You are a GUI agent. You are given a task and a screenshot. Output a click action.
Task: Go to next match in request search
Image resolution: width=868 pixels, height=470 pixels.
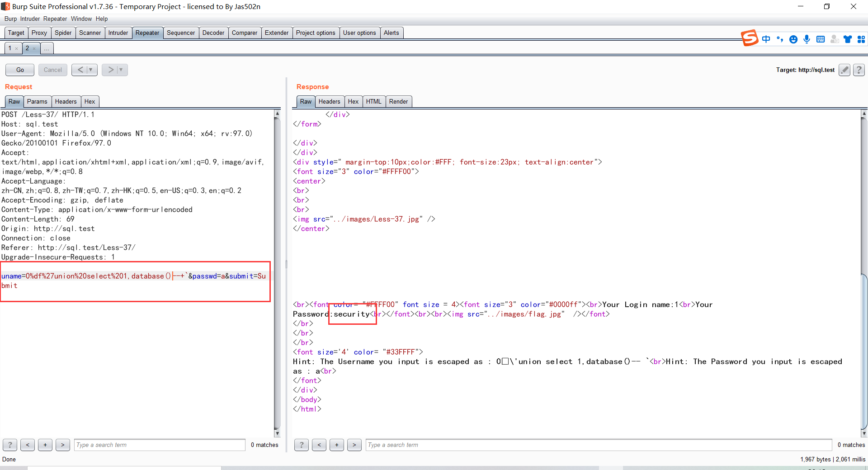63,445
